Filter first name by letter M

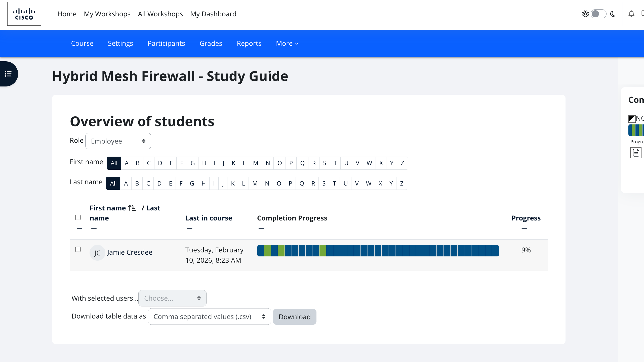click(255, 163)
